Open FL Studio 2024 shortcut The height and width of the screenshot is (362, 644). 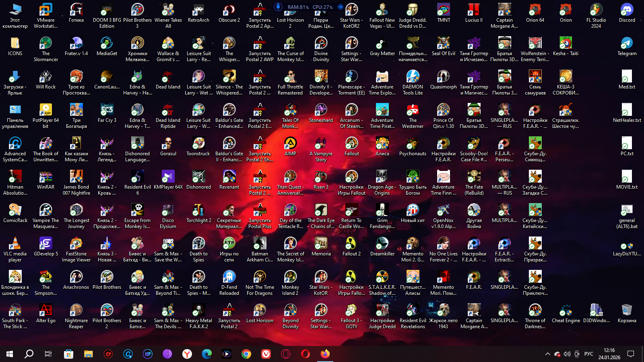pos(596,15)
